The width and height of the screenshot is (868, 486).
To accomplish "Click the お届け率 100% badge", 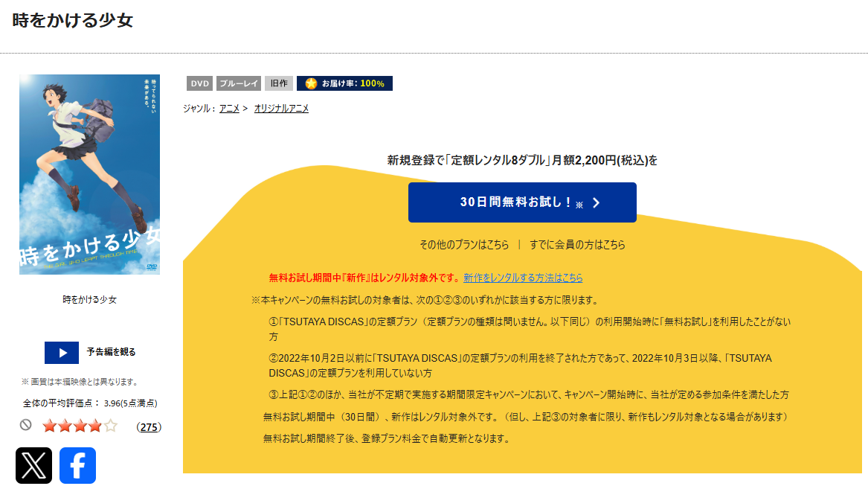I will click(344, 83).
